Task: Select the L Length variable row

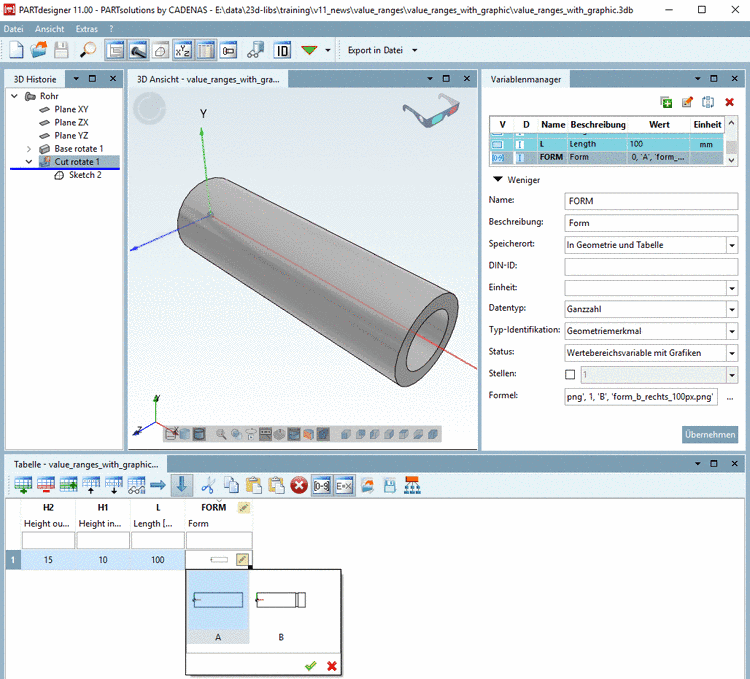Action: click(607, 144)
